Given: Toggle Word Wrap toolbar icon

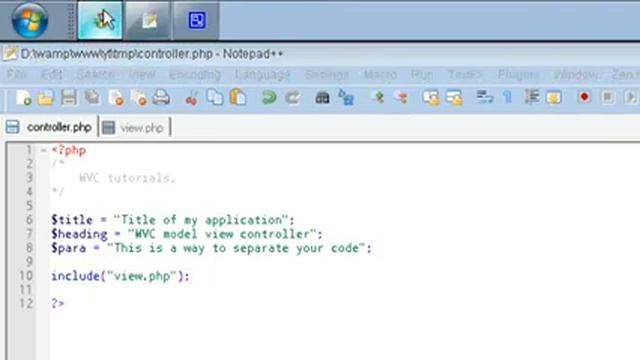Looking at the screenshot, I should (484, 97).
